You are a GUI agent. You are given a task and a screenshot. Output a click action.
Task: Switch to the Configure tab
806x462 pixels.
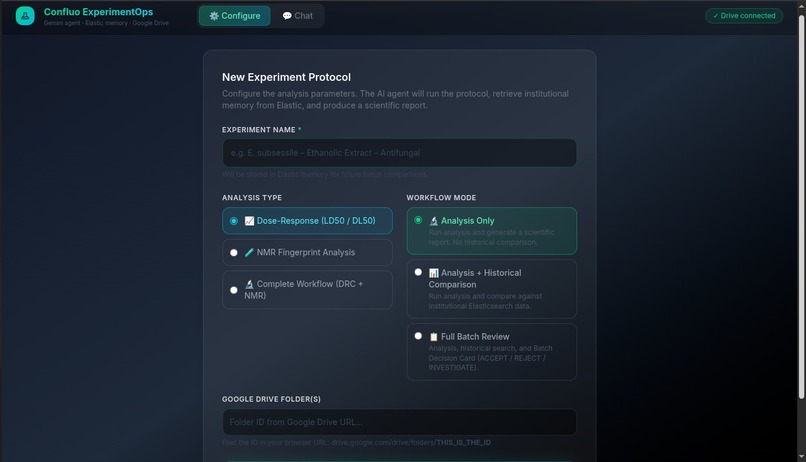(x=234, y=16)
